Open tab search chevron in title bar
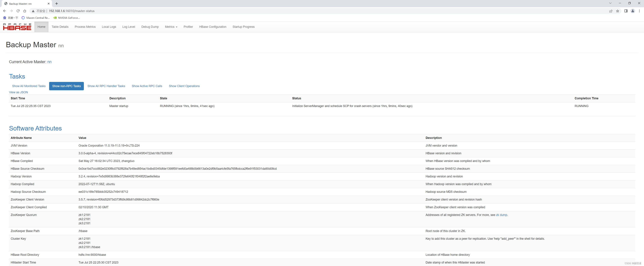Viewport: 644px width, 266px height. [610, 3]
